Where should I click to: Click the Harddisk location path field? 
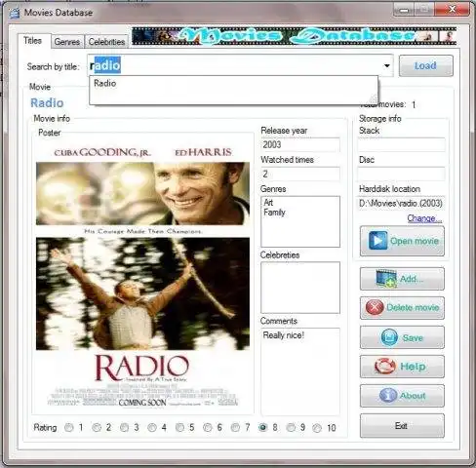click(x=401, y=204)
